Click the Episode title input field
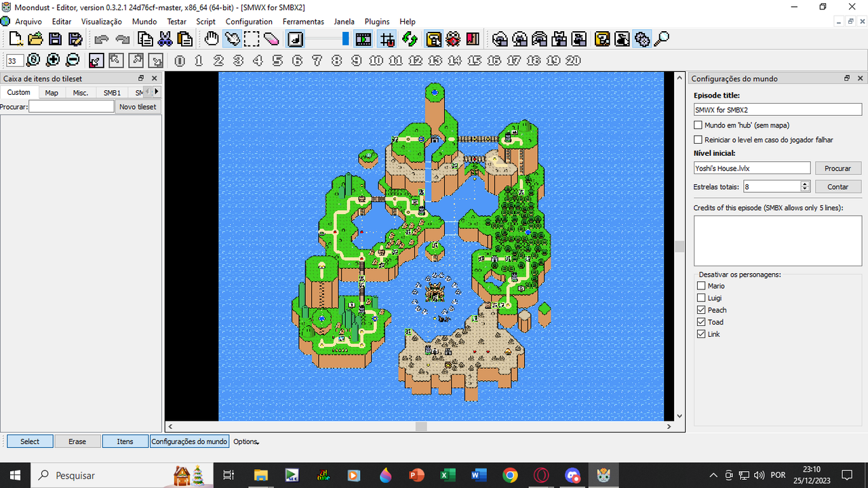The image size is (868, 488). 778,109
